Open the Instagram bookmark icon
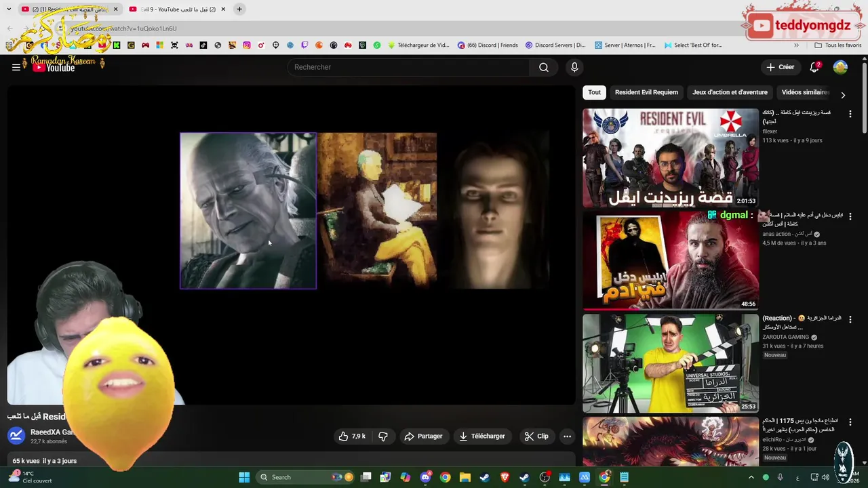 (x=247, y=45)
